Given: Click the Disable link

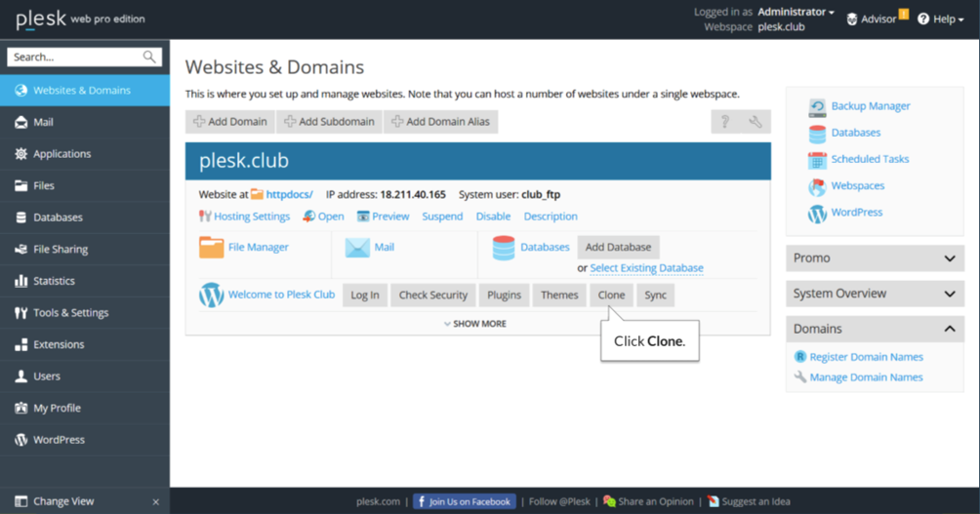Looking at the screenshot, I should coord(493,217).
